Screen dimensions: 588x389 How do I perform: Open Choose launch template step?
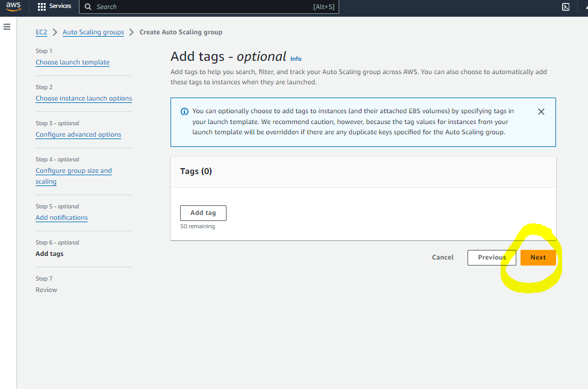click(x=72, y=62)
